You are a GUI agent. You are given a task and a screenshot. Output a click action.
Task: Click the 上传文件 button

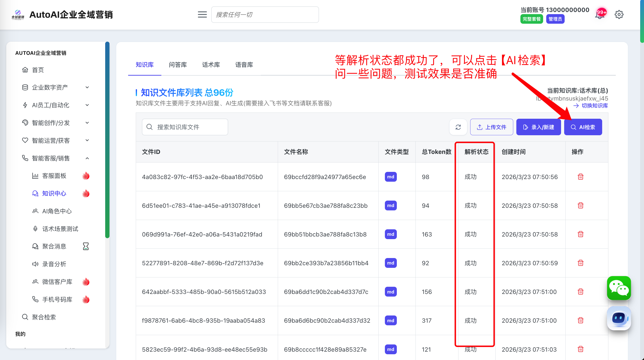[x=491, y=127]
